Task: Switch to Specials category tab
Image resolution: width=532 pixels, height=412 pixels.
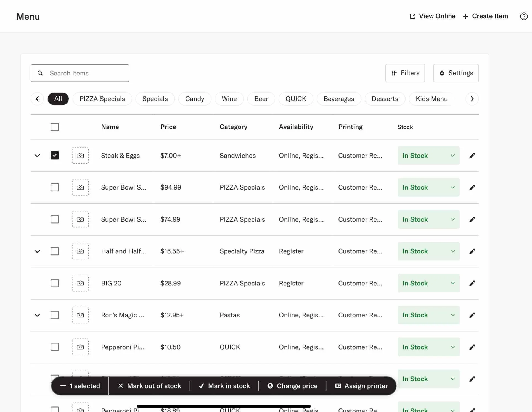Action: (x=155, y=99)
